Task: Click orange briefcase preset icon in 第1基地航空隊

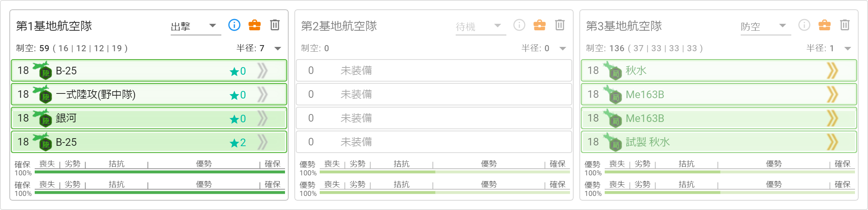Action: (255, 25)
